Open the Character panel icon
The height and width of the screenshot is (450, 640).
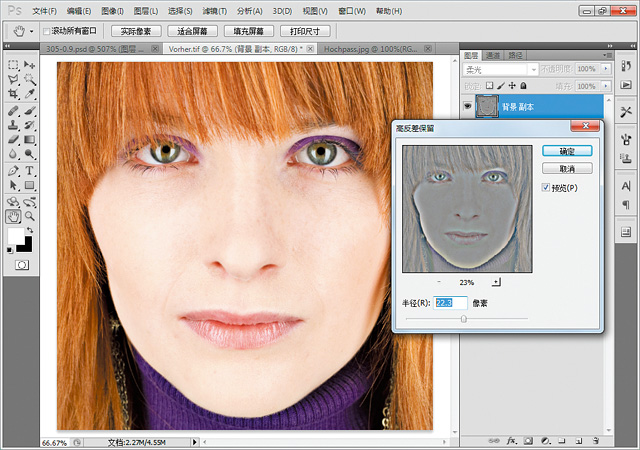point(626,187)
